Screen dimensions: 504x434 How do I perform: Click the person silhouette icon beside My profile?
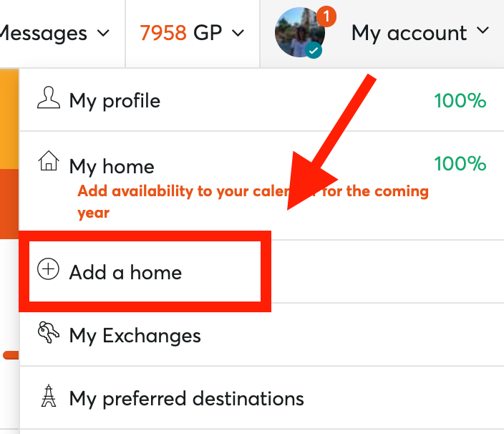pyautogui.click(x=49, y=97)
